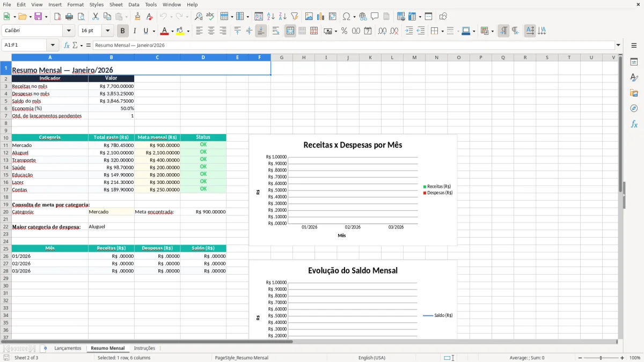Apply the yellow Background Color swatch

(x=180, y=31)
